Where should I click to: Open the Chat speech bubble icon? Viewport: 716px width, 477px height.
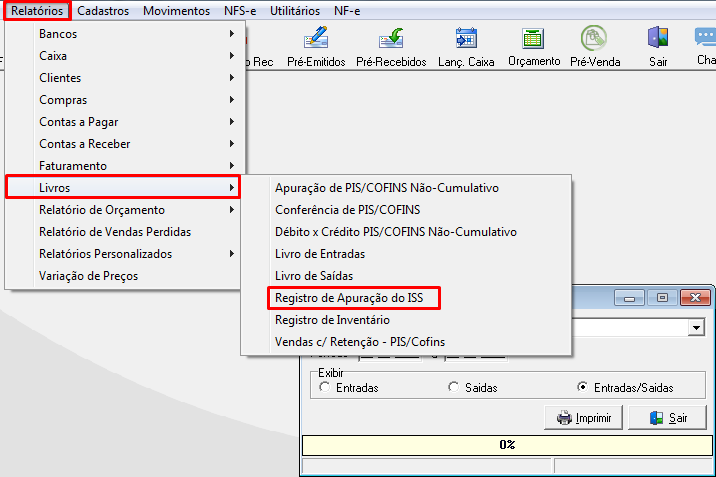(705, 37)
